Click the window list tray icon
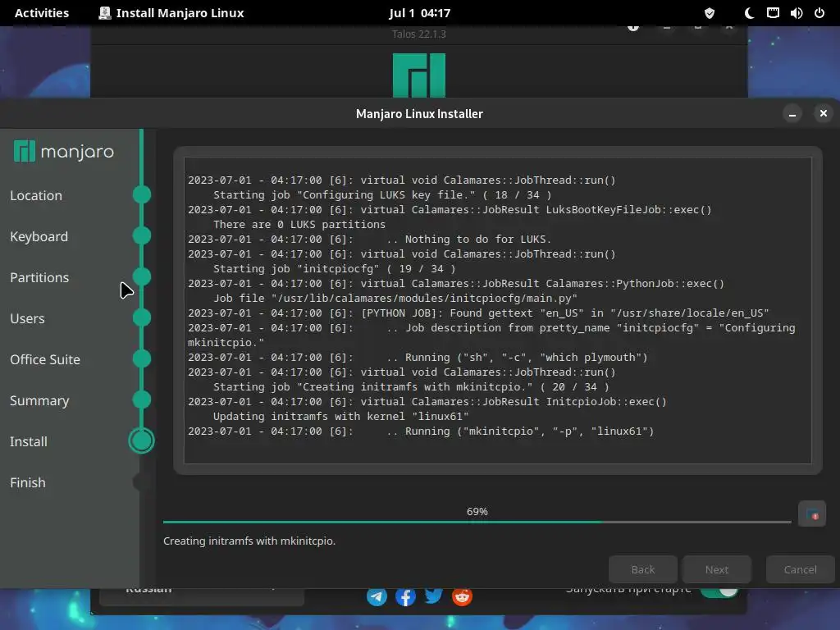Viewport: 840px width, 630px height. (773, 13)
